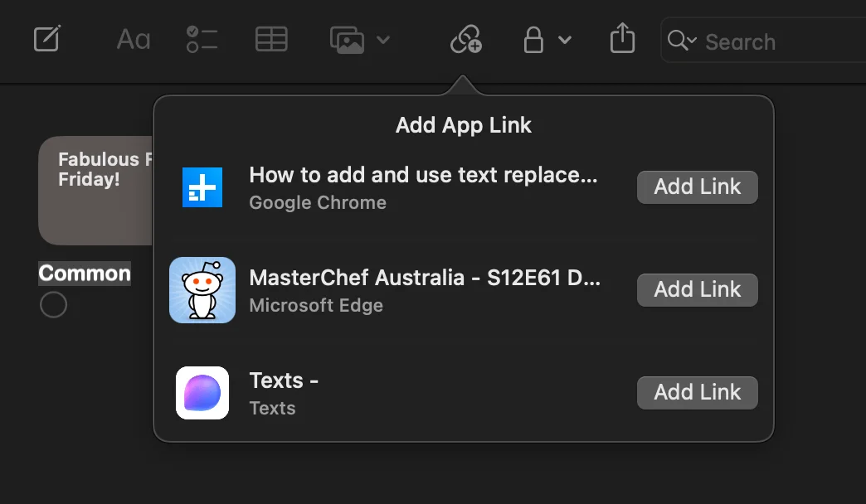Click the Add App Link chain icon
866x504 pixels.
465,39
